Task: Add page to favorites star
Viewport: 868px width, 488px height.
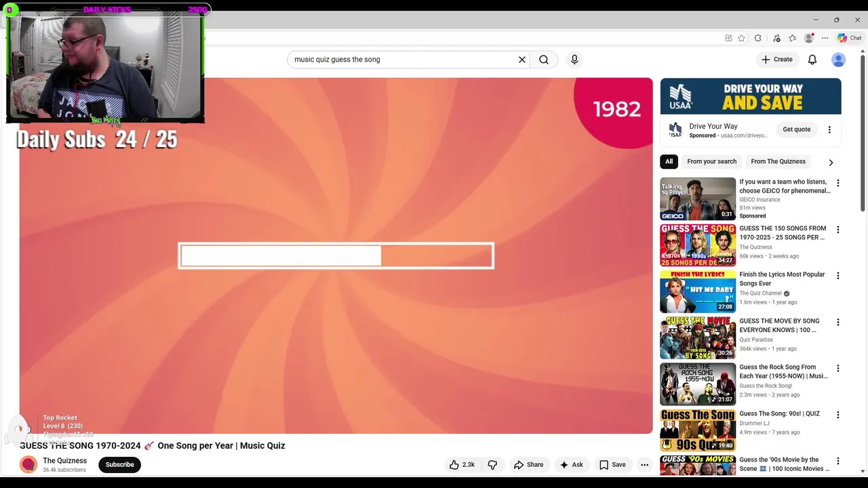Action: point(741,38)
